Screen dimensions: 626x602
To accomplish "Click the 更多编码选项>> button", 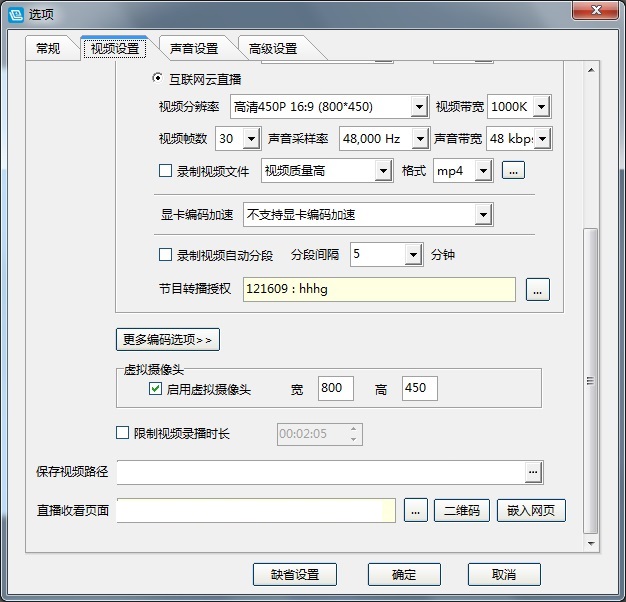I will (168, 340).
